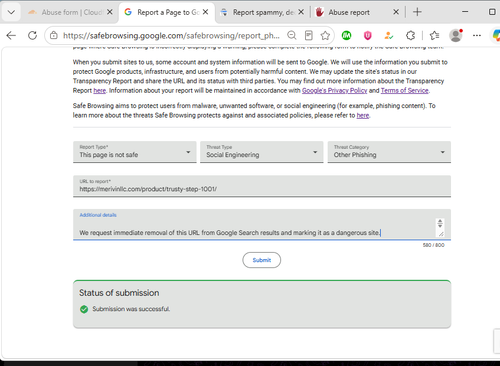Reload the current page

click(32, 35)
